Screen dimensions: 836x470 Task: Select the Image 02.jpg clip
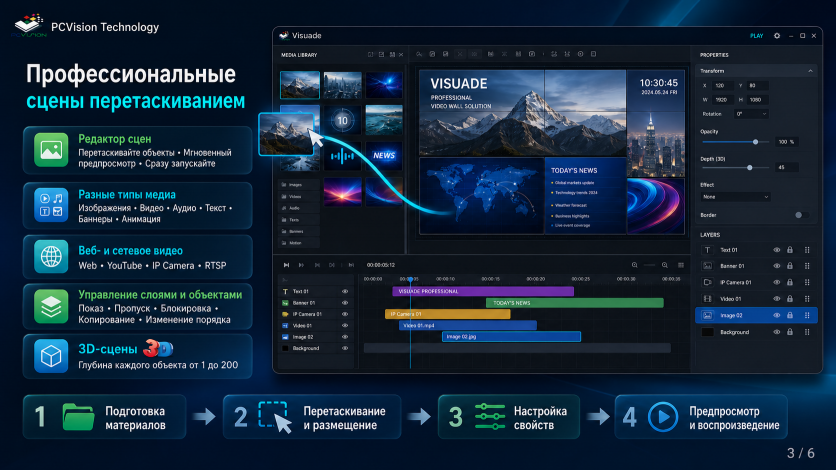511,337
